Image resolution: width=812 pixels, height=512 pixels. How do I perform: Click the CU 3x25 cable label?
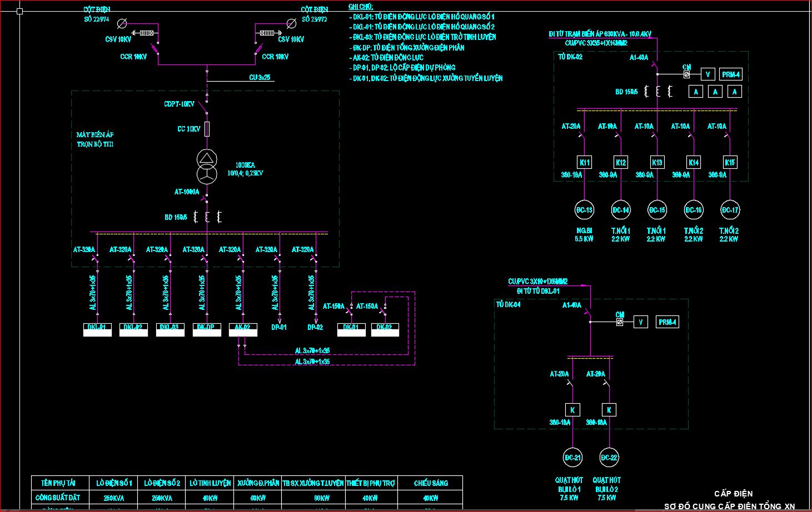[260, 77]
